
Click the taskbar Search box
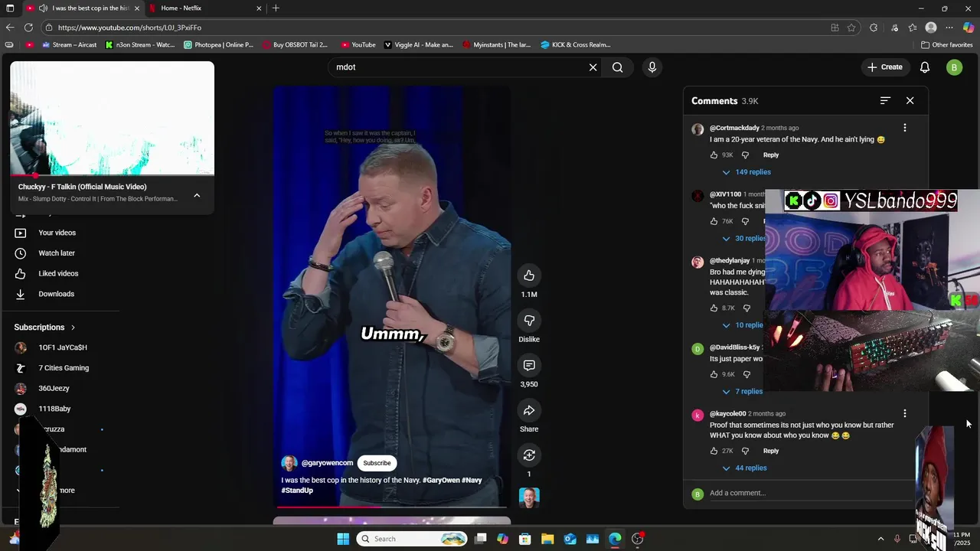[413, 539]
